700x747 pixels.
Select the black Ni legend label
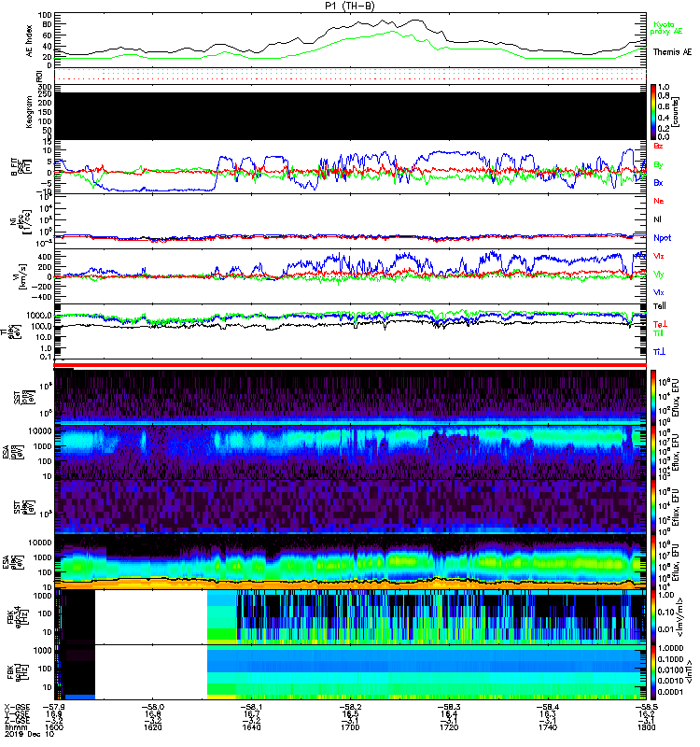(x=657, y=219)
